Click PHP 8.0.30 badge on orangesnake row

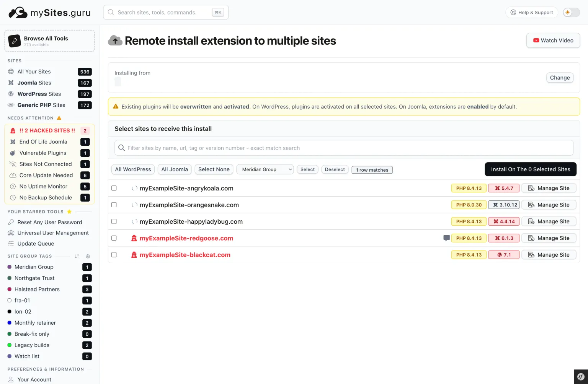tap(469, 205)
